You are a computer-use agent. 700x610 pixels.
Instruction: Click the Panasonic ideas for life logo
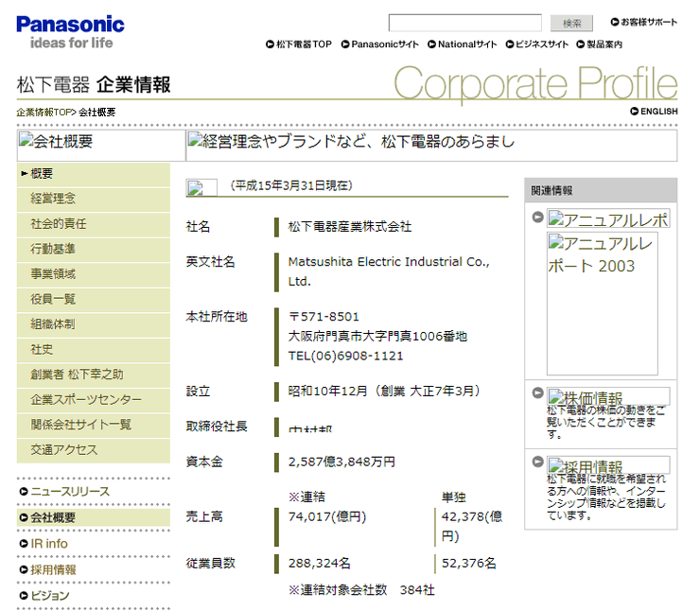tap(71, 32)
